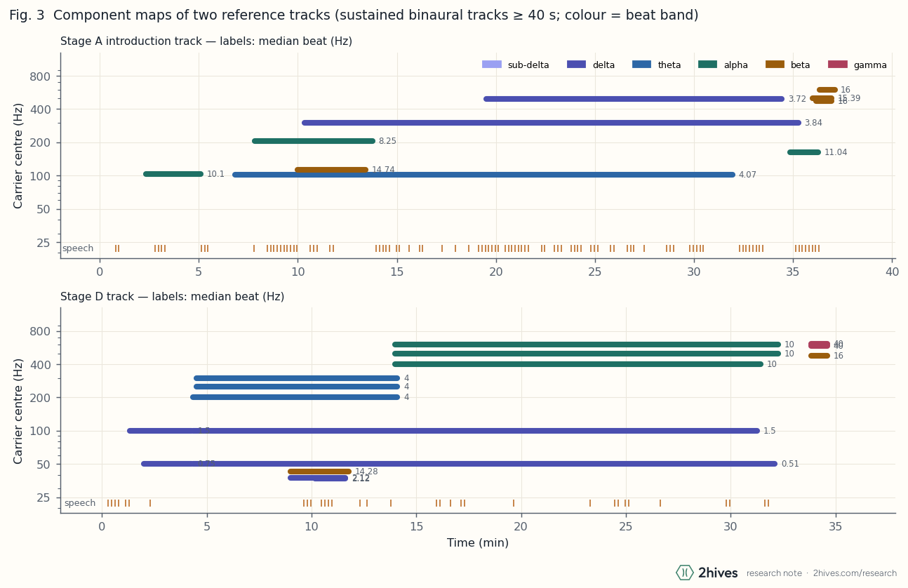
Task: Select Stage A alpha bar labelled 11.04
Action: (803, 152)
